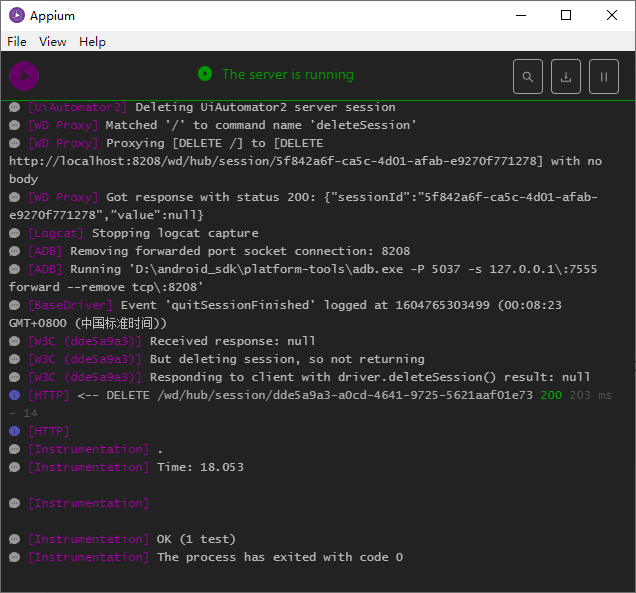Select 'The process has exited with code 0' line
This screenshot has width=636, height=593.
click(x=206, y=557)
